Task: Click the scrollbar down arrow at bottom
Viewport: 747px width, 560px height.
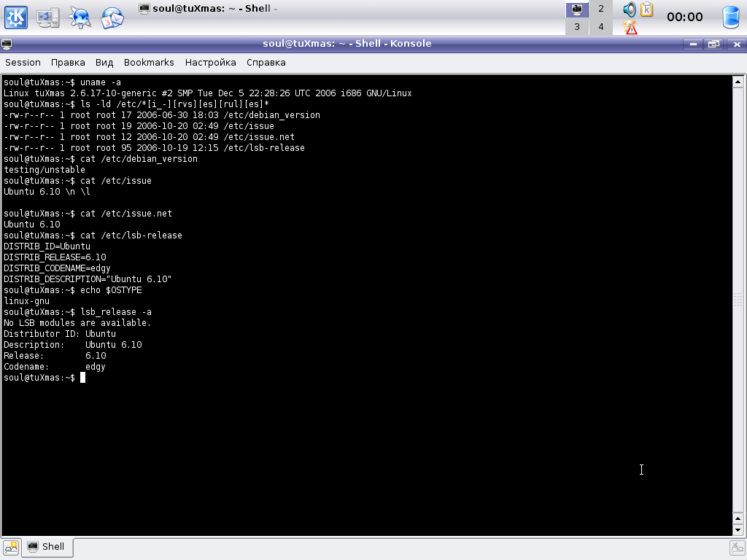Action: click(x=738, y=529)
